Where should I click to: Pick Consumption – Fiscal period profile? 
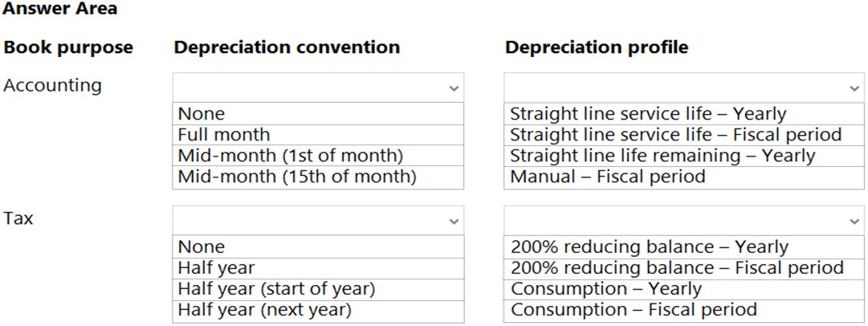pyautogui.click(x=683, y=310)
